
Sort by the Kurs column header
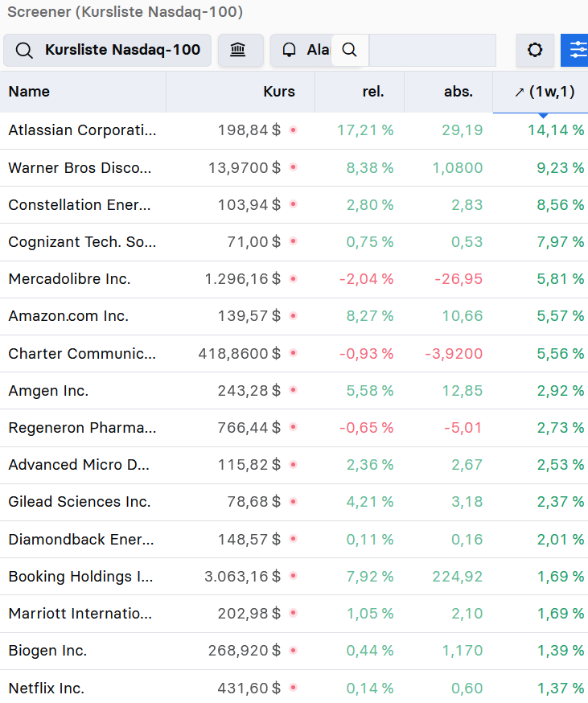[278, 92]
